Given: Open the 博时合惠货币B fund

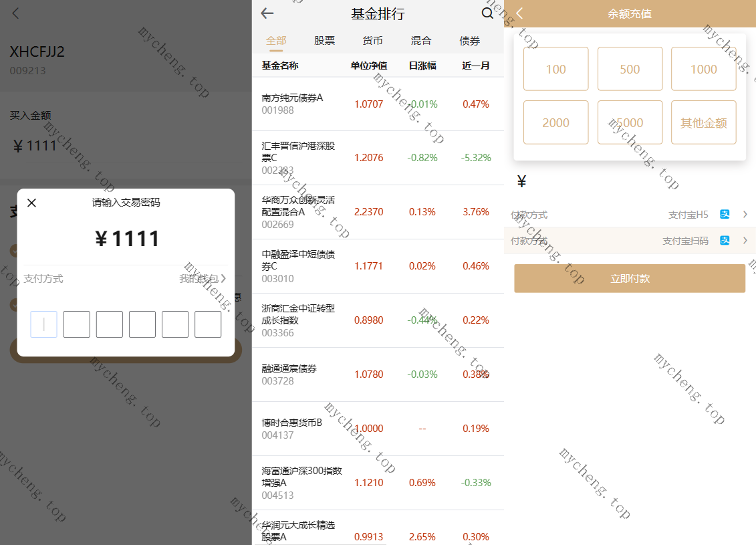Looking at the screenshot, I should click(x=378, y=428).
